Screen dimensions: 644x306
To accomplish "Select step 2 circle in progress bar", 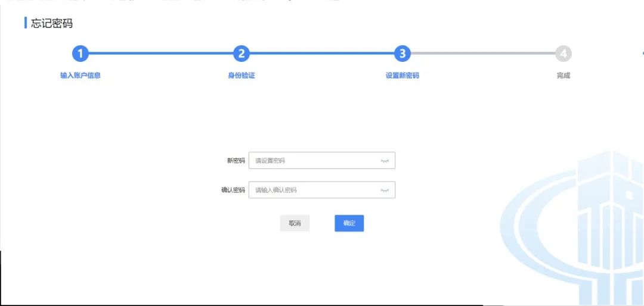I will [241, 54].
